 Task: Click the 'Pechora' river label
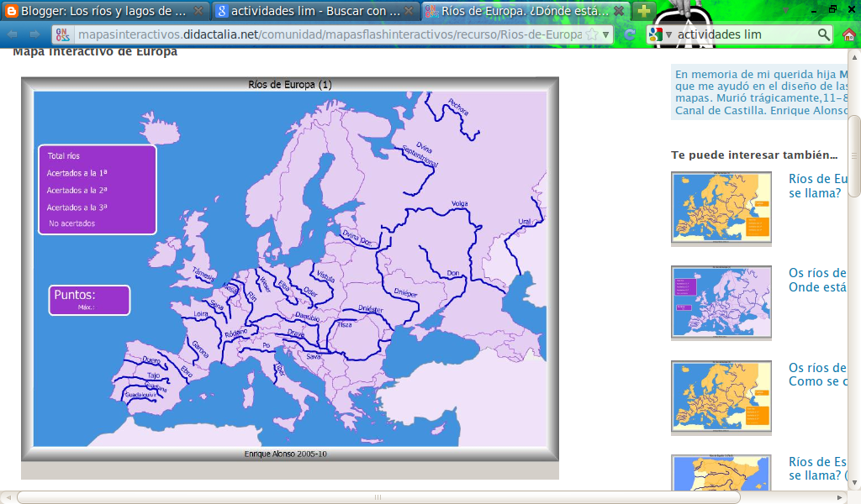(458, 107)
